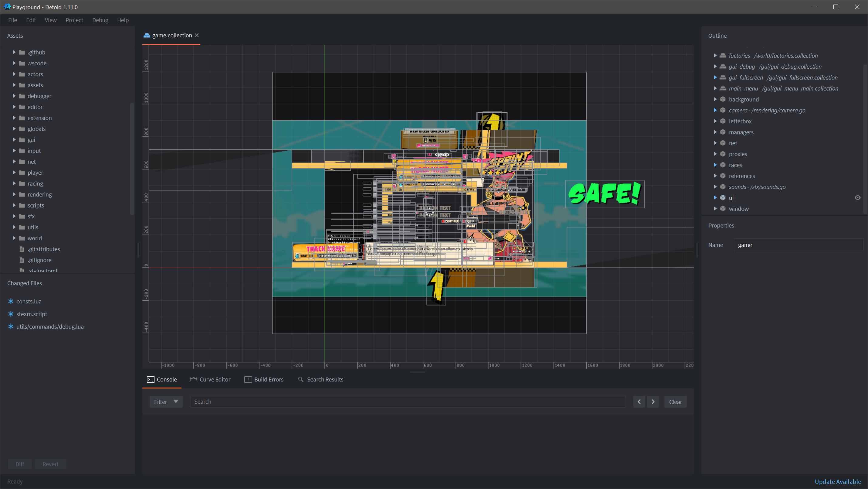868x489 pixels.
Task: Click the curve icon on the Curve Editor tab
Action: 193,379
